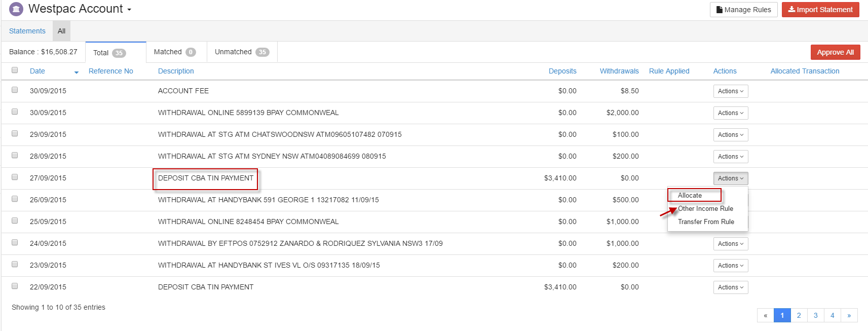Check the 27/09/2015 deposit row checkbox

(15, 177)
